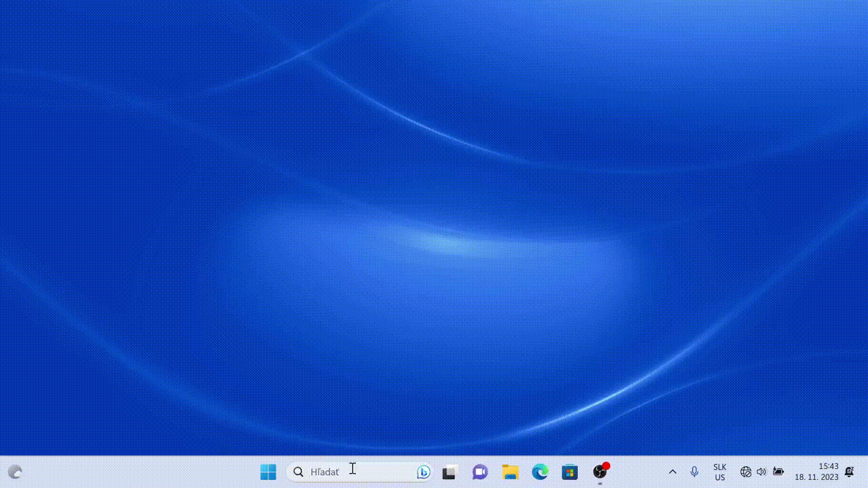This screenshot has width=868, height=488.
Task: Click the no-internet globe icon
Action: click(745, 472)
